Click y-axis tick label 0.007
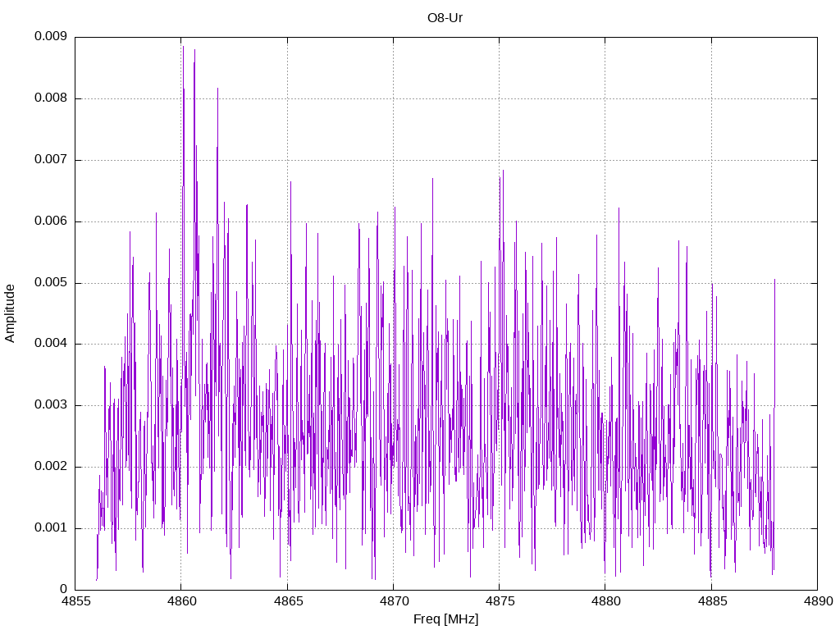 click(51, 159)
